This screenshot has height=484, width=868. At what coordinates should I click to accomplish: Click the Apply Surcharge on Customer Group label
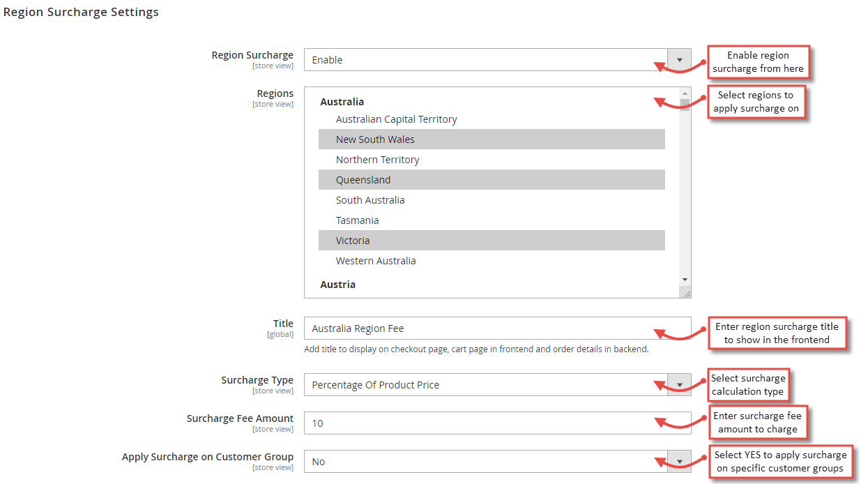208,457
